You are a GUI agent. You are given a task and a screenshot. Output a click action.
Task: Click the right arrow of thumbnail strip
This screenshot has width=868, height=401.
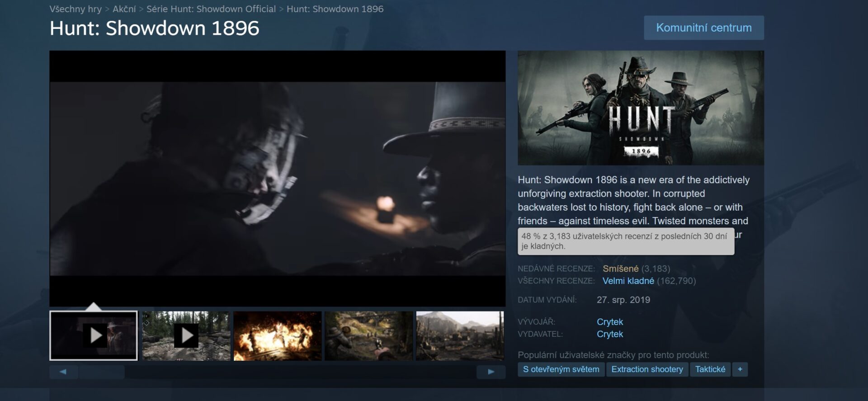click(491, 372)
